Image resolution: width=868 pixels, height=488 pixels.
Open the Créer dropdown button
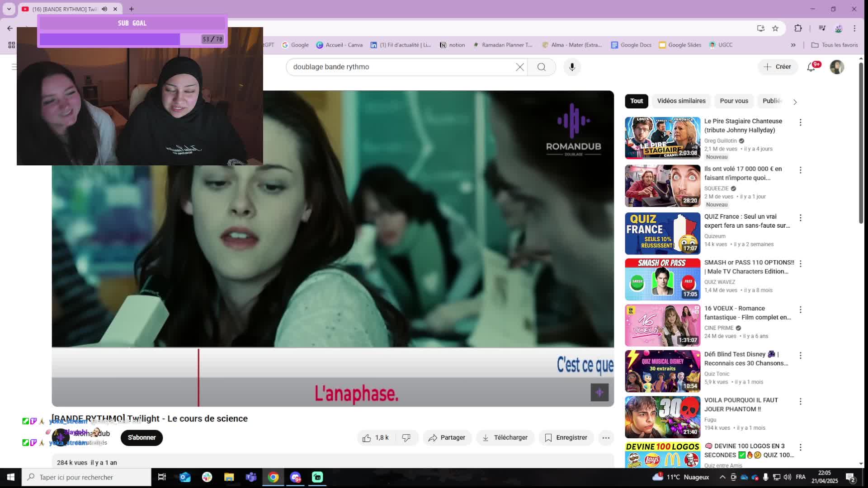coord(778,67)
